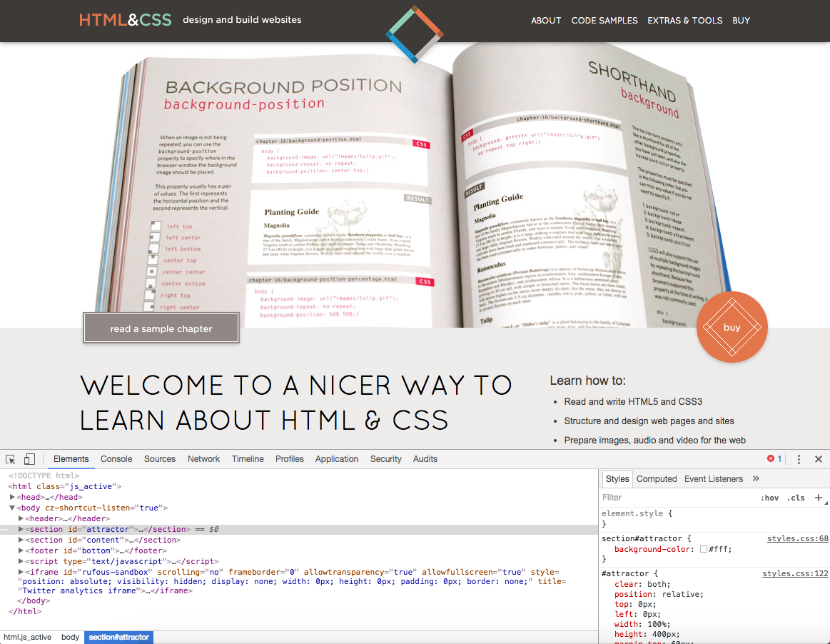Click the Welcome to a nicer way heading
Screen dimensions: 830x644
(x=296, y=403)
